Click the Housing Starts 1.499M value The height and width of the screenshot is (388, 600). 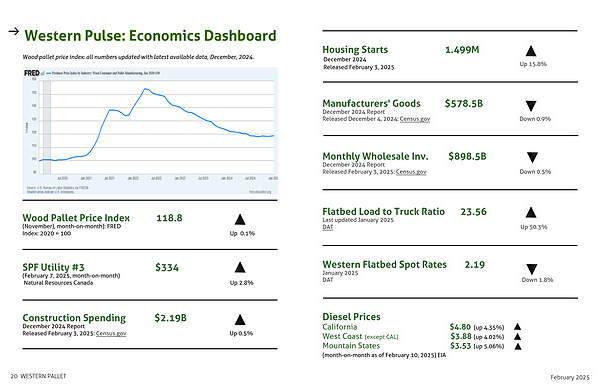pyautogui.click(x=462, y=50)
